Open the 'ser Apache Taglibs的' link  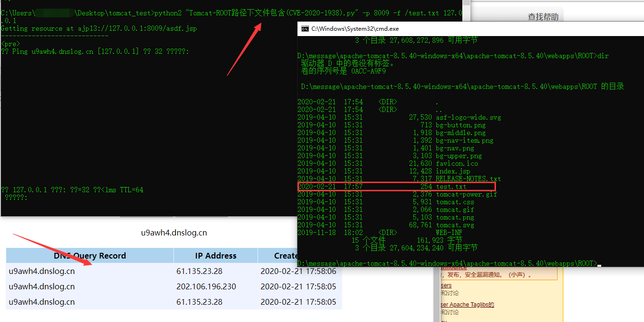468,305
